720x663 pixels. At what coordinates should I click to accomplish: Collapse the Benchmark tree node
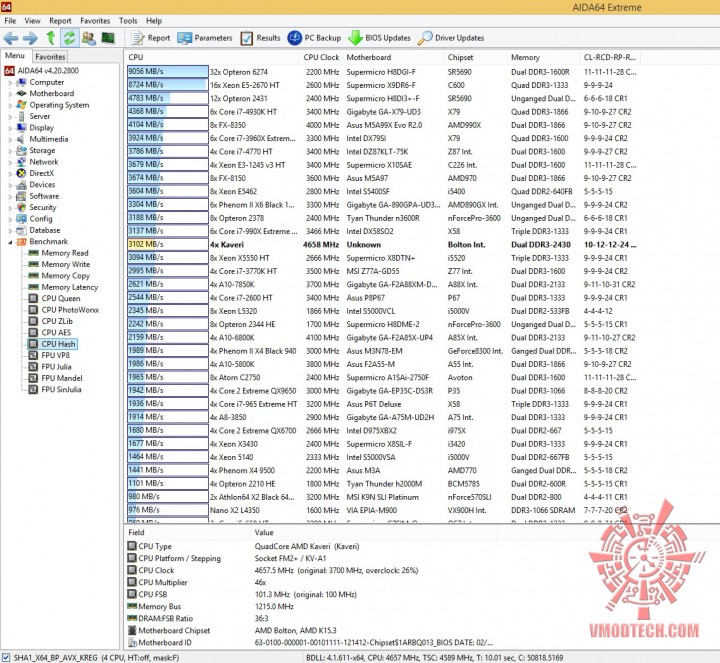click(10, 242)
